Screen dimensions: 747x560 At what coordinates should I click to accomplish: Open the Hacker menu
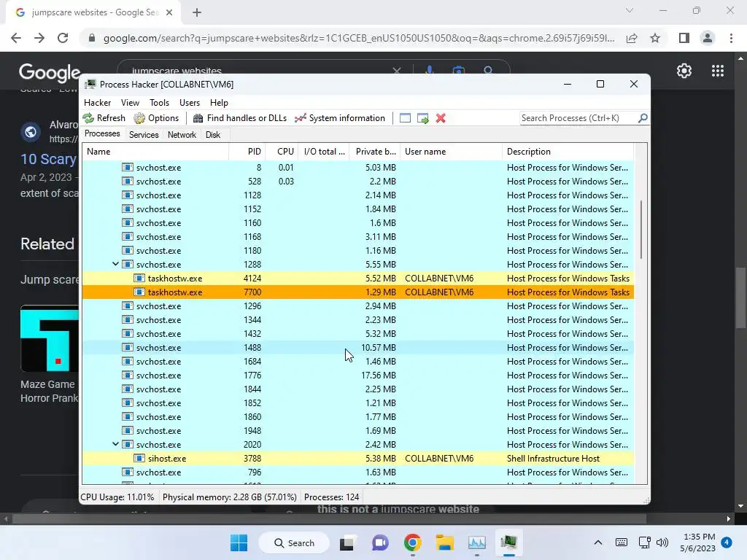[97, 103]
